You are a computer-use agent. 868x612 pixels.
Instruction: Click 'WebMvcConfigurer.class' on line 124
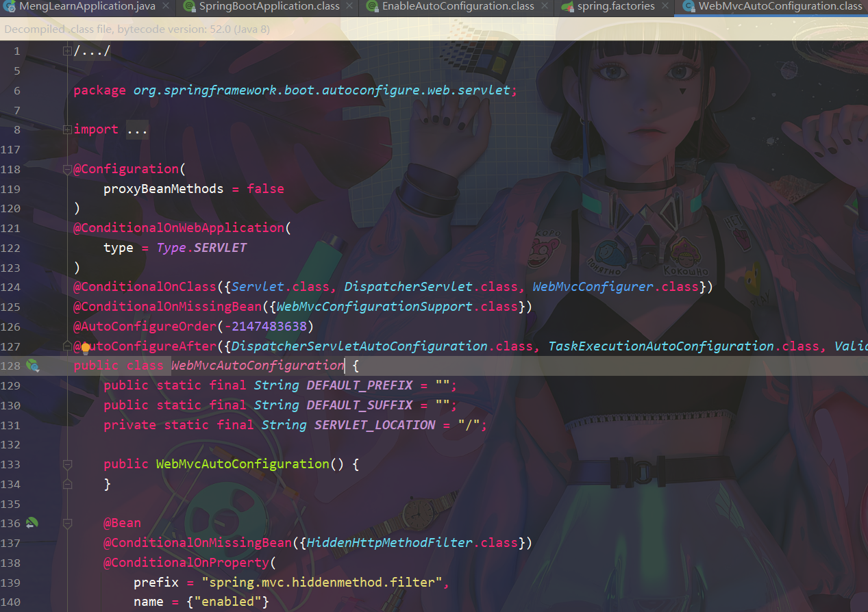click(616, 287)
